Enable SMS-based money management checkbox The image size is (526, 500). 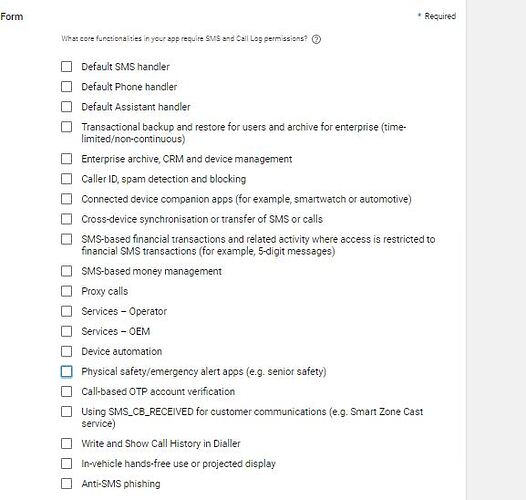[x=66, y=271]
